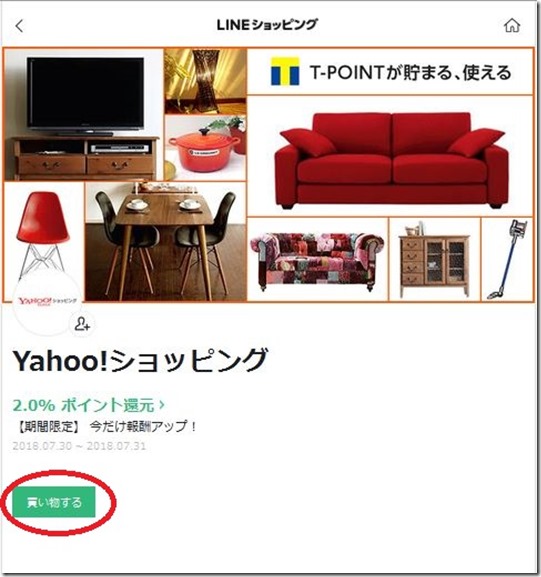The height and width of the screenshot is (577, 541).
Task: Select the patchwork sofa image
Action: coord(318,260)
